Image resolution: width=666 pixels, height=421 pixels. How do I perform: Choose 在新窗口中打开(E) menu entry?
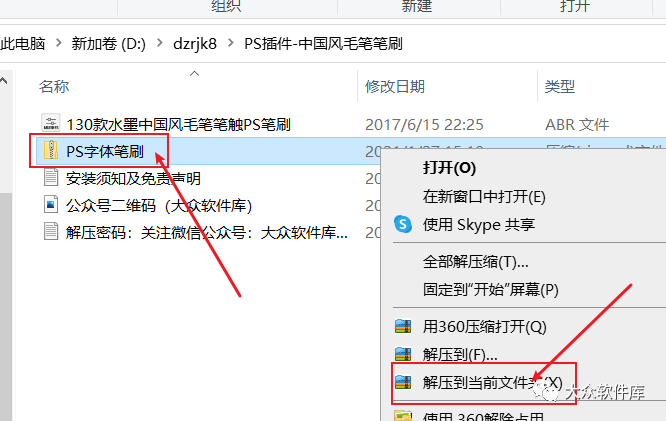[x=484, y=196]
